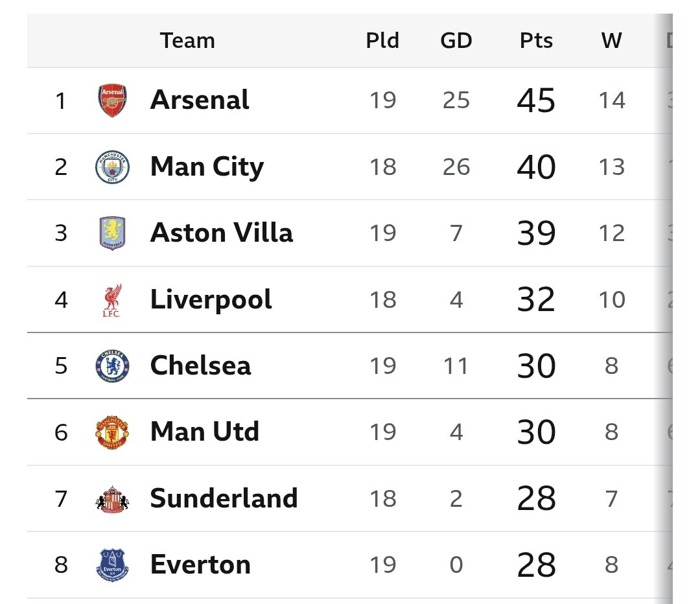The height and width of the screenshot is (604, 700).
Task: Open the Man City team link
Action: [x=207, y=167]
